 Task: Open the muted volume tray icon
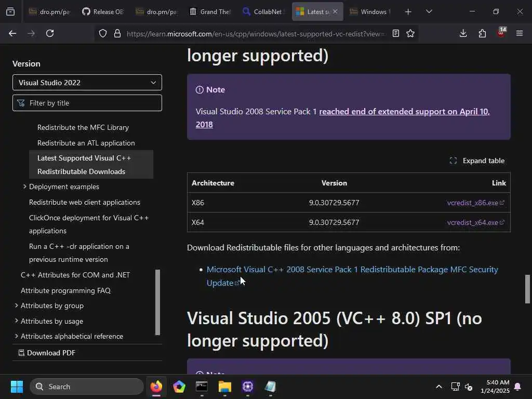pos(469,387)
